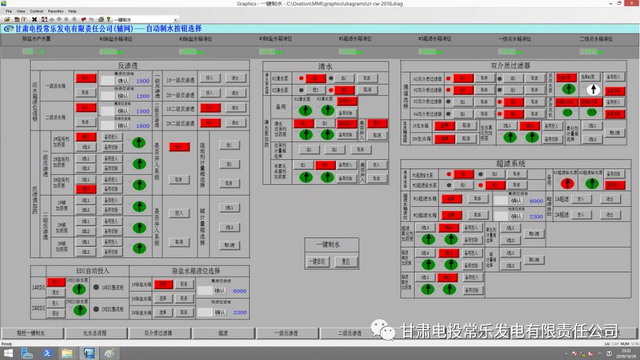Click 2#EDI 退出 button
Screen dimensions: 640x360
(x=56, y=313)
